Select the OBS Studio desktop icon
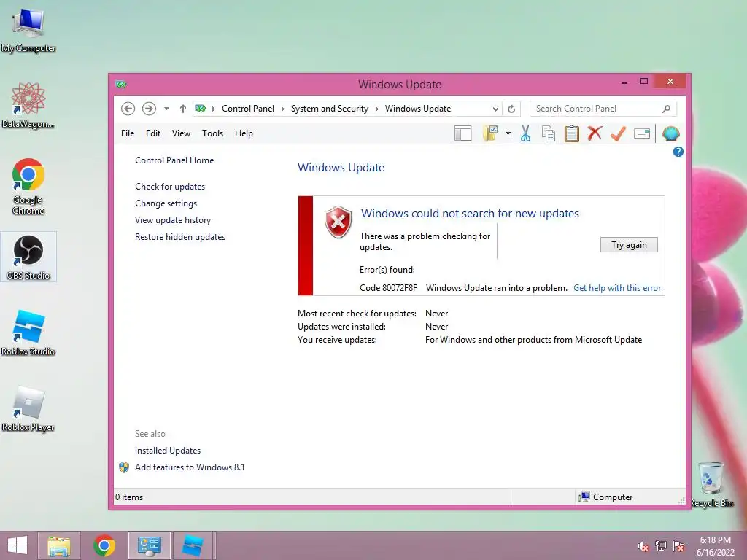 (x=28, y=257)
